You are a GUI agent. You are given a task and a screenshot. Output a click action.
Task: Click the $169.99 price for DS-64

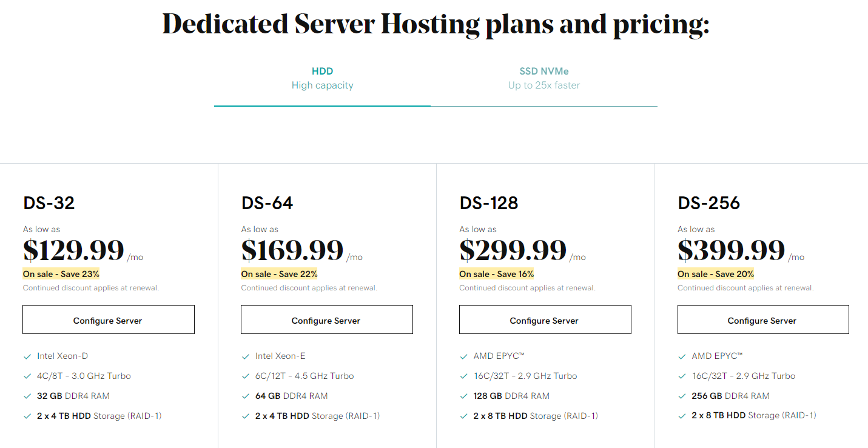tap(292, 250)
